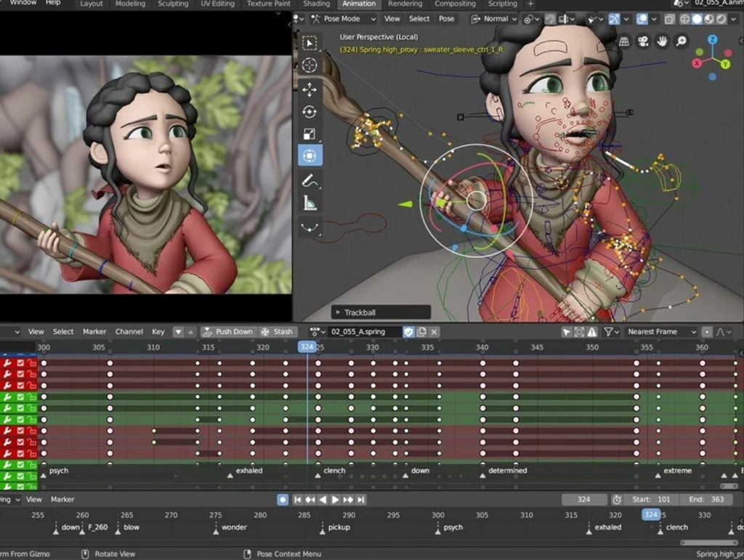Switch to the Rendering workspace tab
This screenshot has width=744, height=560.
coord(405,4)
